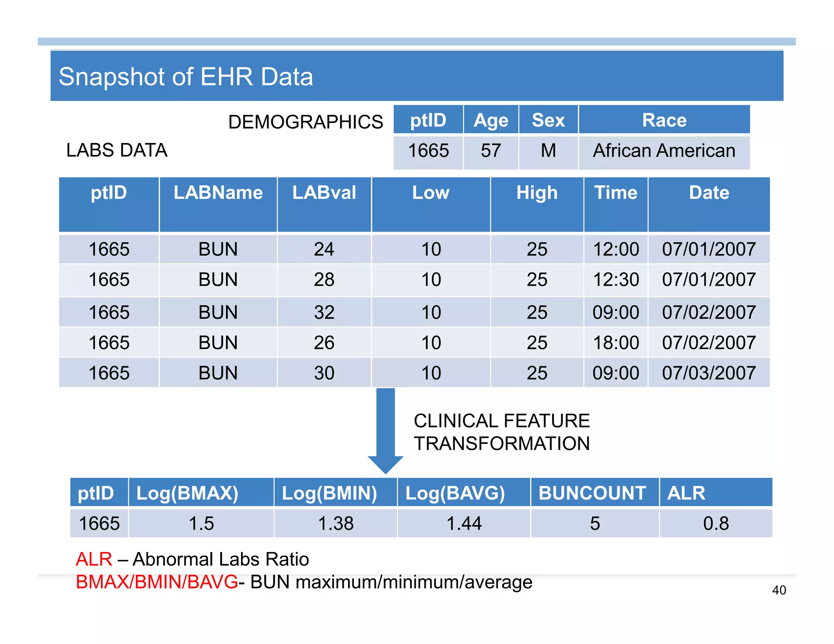
Task: Select LABval cell 32
Action: coord(324,312)
